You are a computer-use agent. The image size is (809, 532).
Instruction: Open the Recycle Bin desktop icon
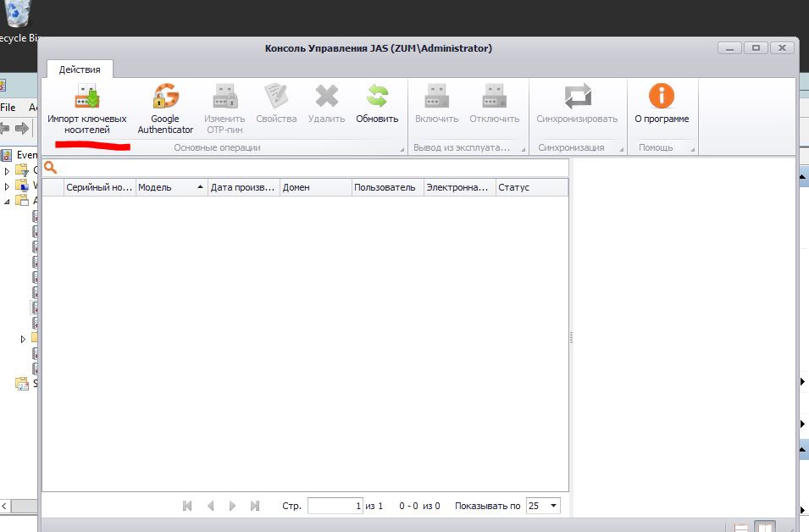coord(18,20)
